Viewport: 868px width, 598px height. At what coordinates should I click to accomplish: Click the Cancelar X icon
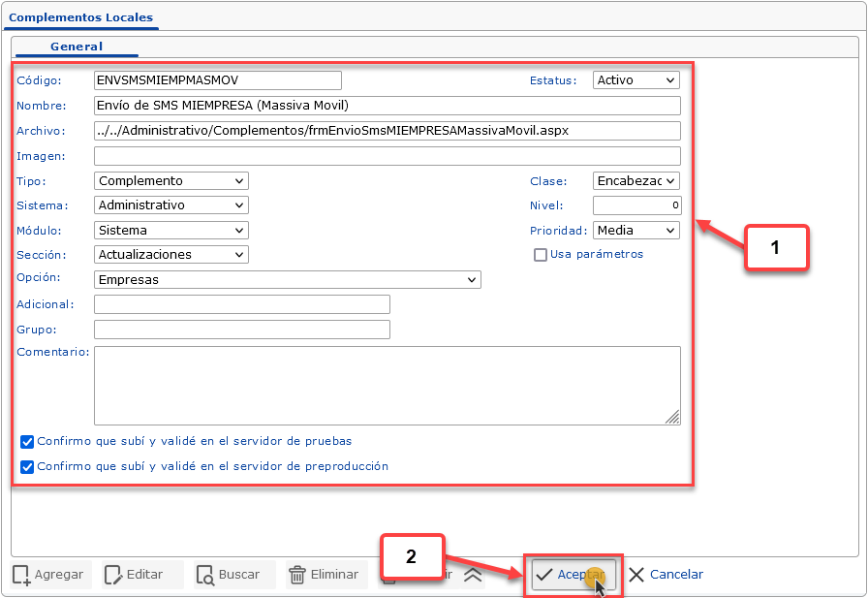click(636, 575)
